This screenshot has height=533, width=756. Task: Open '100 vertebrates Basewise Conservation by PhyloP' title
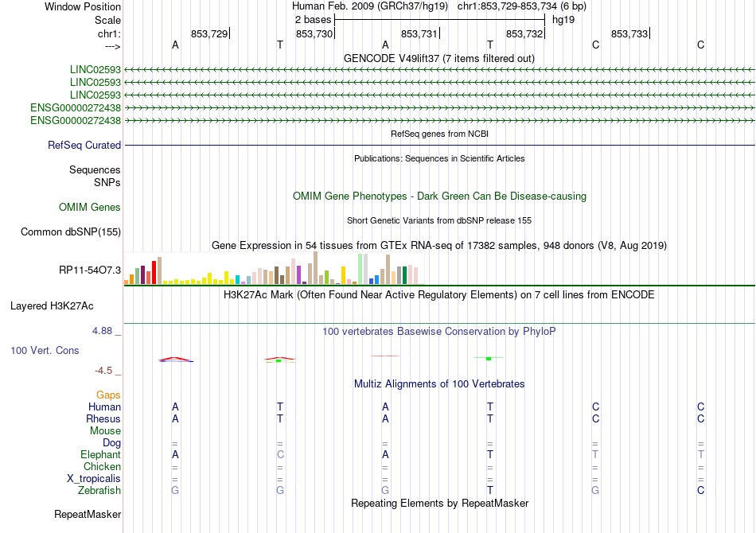[439, 332]
